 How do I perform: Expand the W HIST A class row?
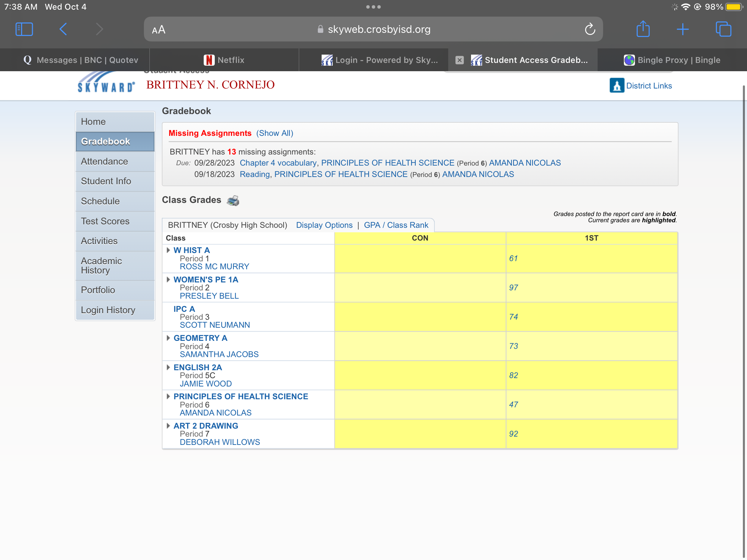click(168, 250)
